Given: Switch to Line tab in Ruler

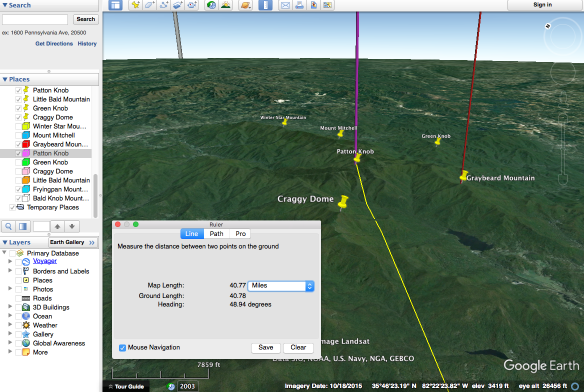Looking at the screenshot, I should [x=192, y=234].
